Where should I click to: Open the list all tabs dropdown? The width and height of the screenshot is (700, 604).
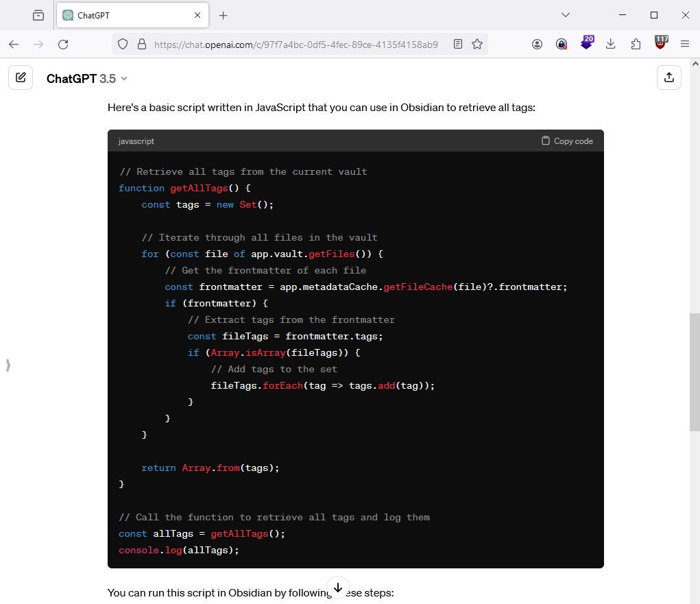[x=565, y=15]
